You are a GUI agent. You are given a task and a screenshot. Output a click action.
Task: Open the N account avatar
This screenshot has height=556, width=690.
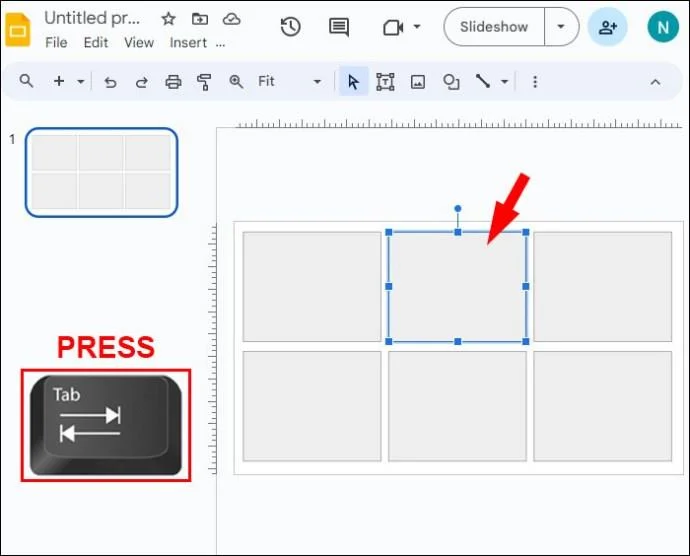pyautogui.click(x=663, y=27)
